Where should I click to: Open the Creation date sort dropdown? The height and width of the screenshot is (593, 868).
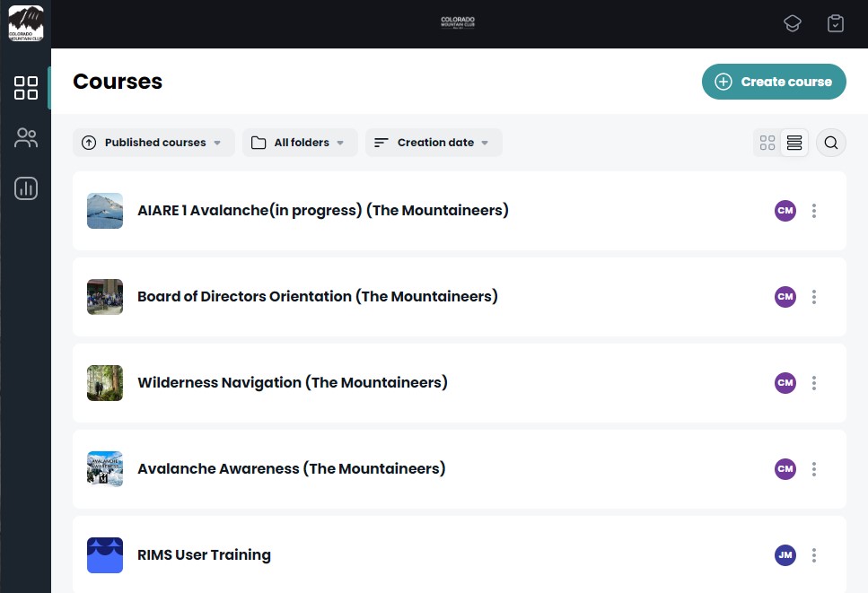tap(434, 143)
